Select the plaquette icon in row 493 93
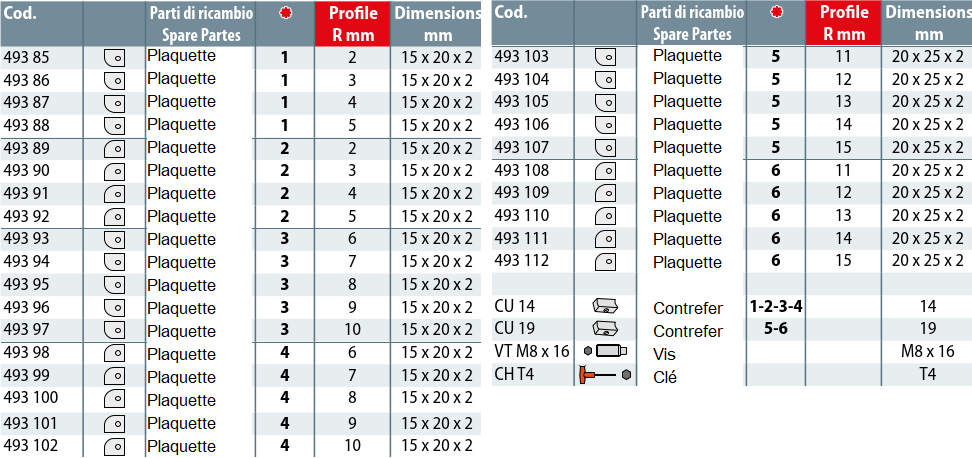This screenshot has width=972, height=458. (x=113, y=240)
